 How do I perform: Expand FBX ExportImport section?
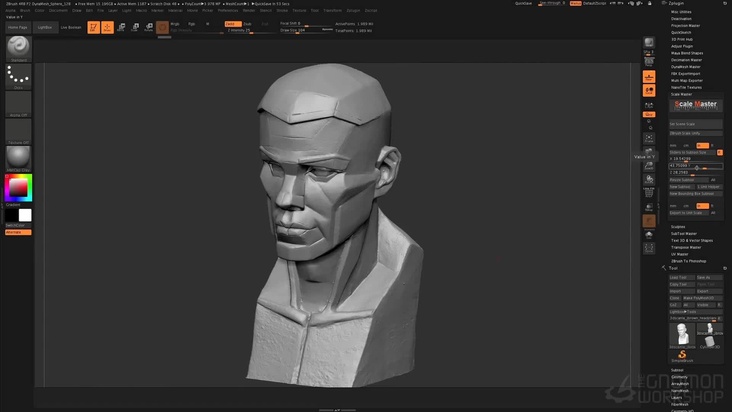685,74
